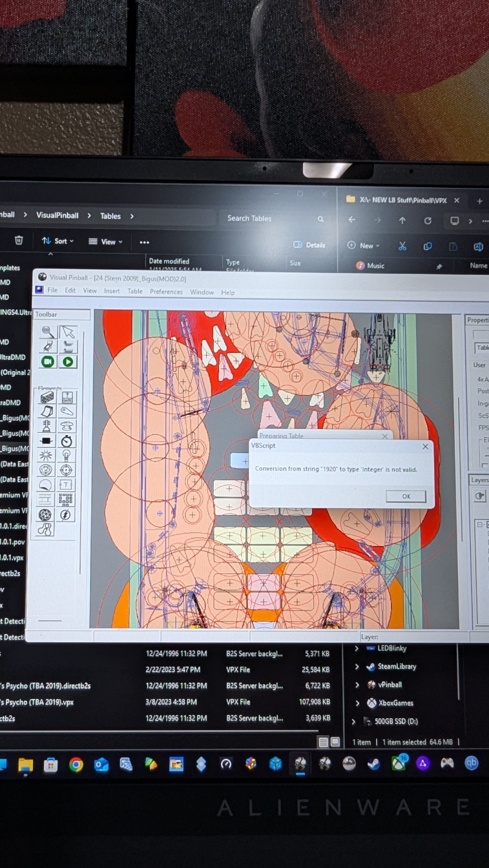Screen dimensions: 489x868
Task: Click OK on the VBScript error dialog
Action: 406,496
